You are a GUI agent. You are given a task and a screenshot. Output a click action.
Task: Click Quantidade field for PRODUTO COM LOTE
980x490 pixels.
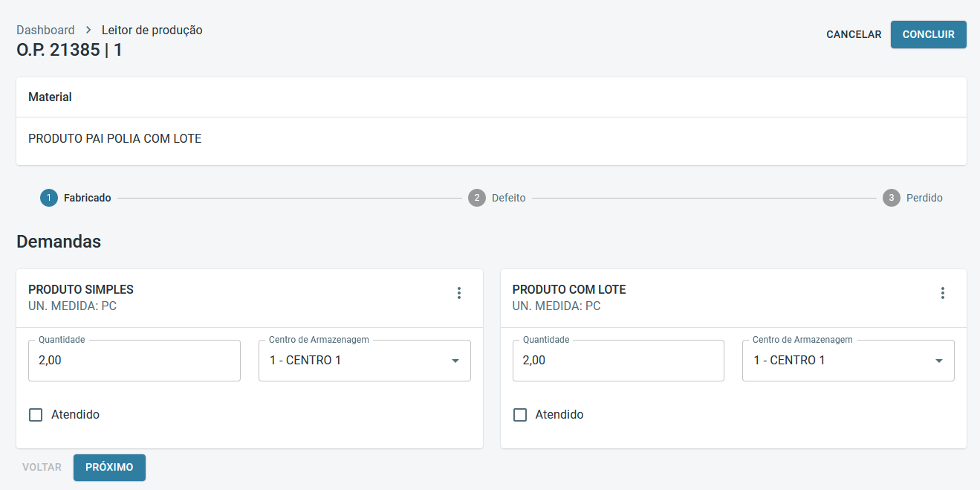pos(618,361)
